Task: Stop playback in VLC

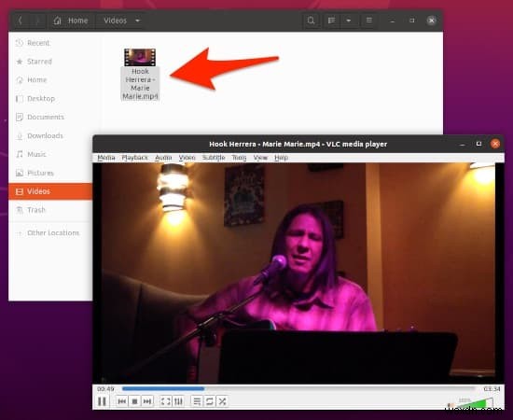Action: pos(134,401)
